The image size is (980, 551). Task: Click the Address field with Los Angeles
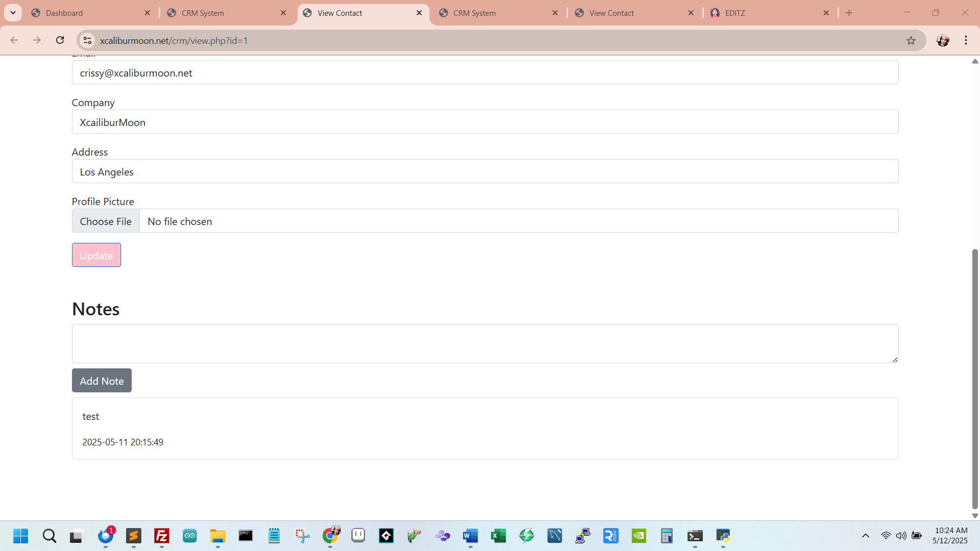(x=485, y=171)
